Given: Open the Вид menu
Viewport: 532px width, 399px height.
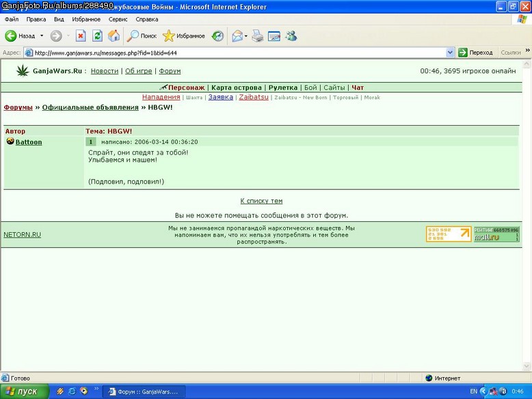Looking at the screenshot, I should 59,19.
